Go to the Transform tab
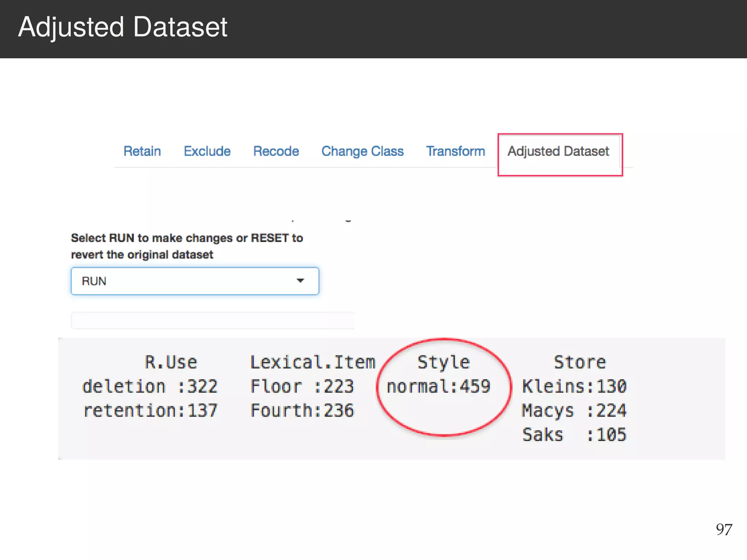This screenshot has height=560, width=747. tap(456, 151)
